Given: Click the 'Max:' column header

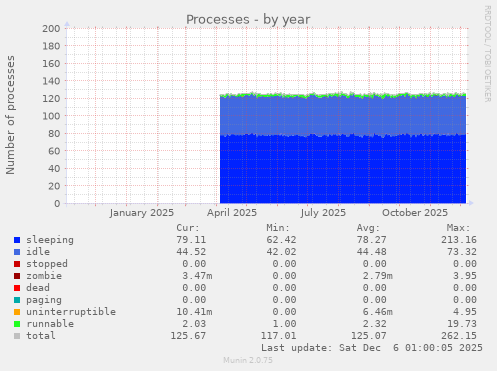Looking at the screenshot, I should (459, 228).
